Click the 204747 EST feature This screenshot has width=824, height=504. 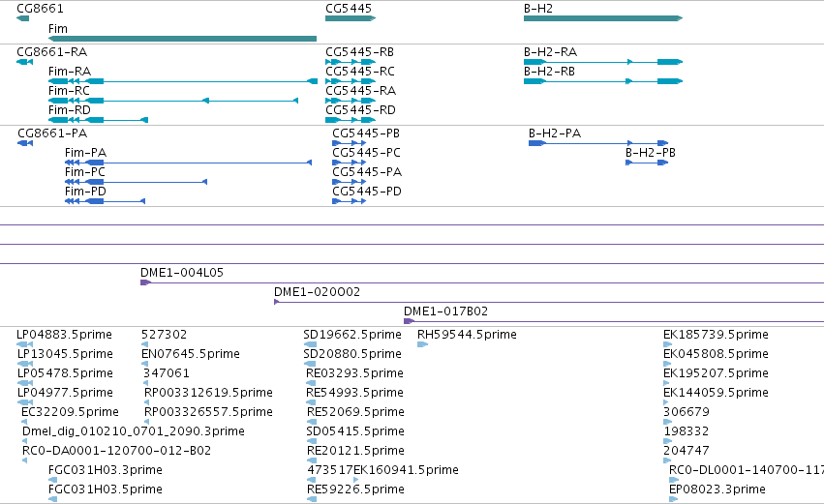pyautogui.click(x=667, y=460)
